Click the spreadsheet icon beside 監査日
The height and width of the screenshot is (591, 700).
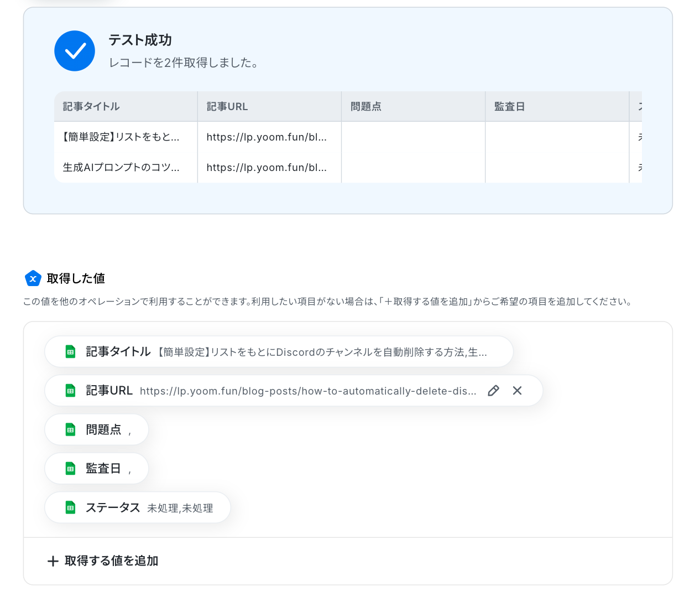pyautogui.click(x=70, y=469)
